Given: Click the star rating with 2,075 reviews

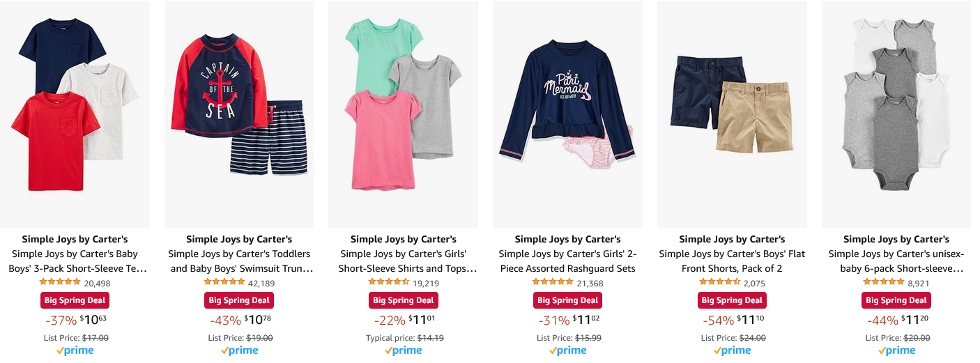Looking at the screenshot, I should click(x=719, y=282).
